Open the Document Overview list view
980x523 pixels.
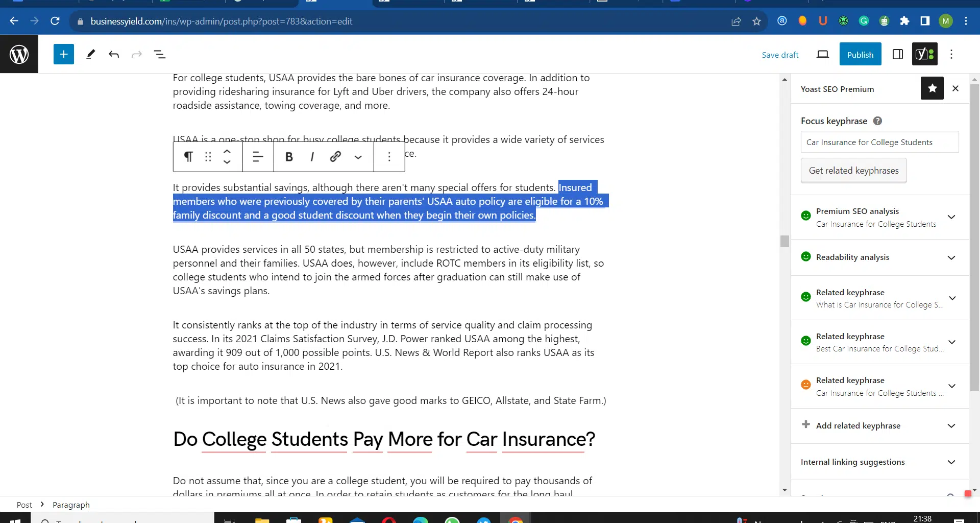[x=160, y=54]
